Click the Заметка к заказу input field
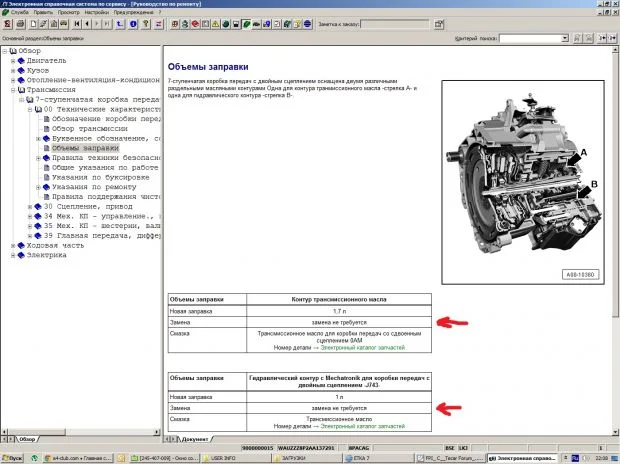 395,24
